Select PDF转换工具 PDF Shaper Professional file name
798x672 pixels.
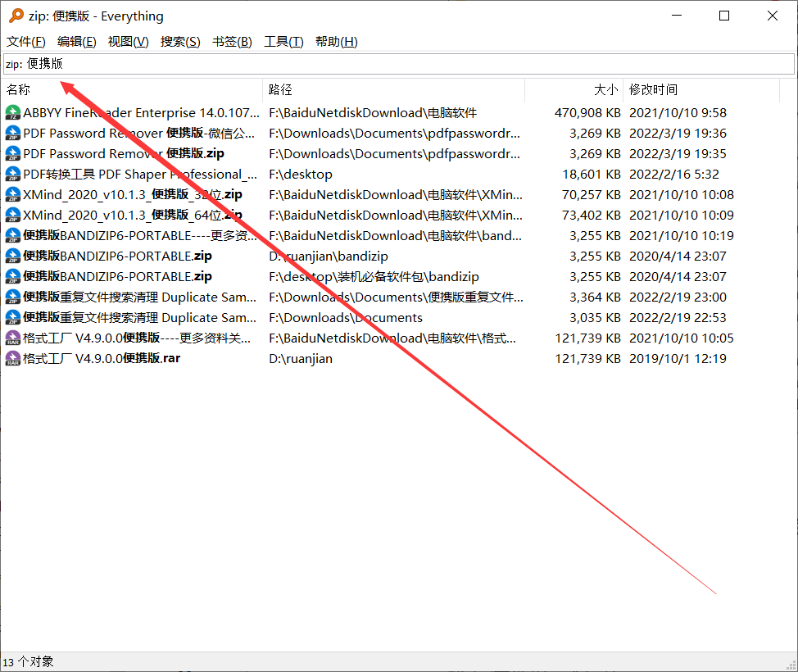140,174
